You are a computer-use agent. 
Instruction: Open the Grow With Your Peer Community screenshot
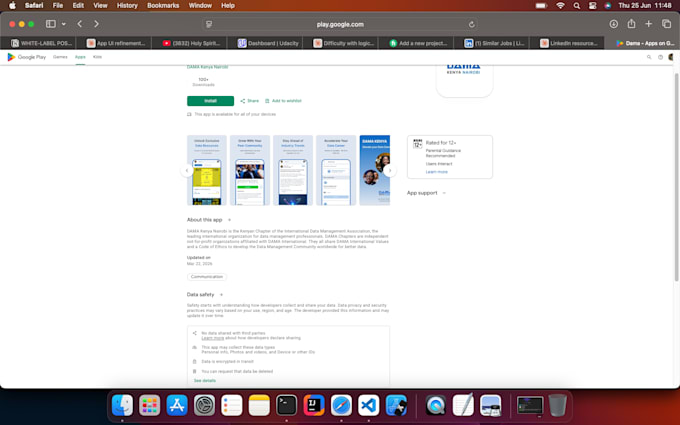coord(250,170)
